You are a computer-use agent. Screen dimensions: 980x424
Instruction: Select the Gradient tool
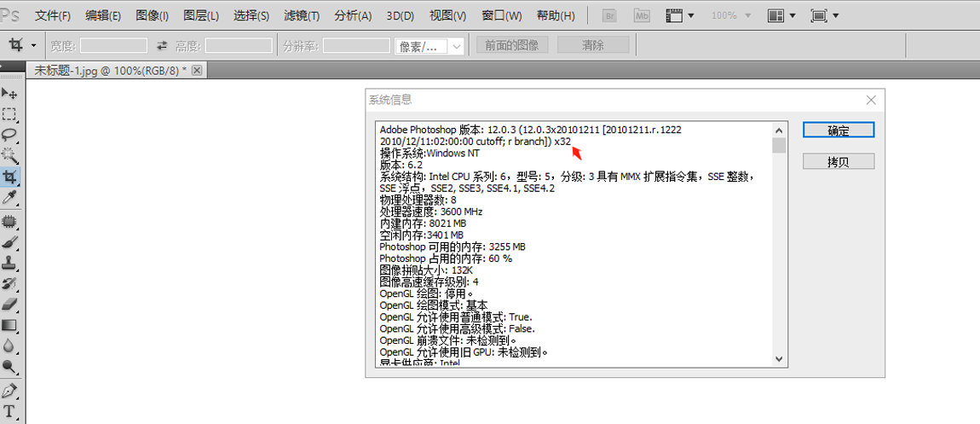point(10,325)
